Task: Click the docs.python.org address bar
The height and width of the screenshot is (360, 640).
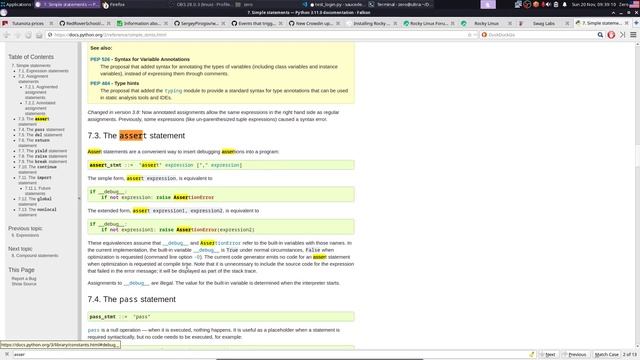Action: click(x=261, y=35)
